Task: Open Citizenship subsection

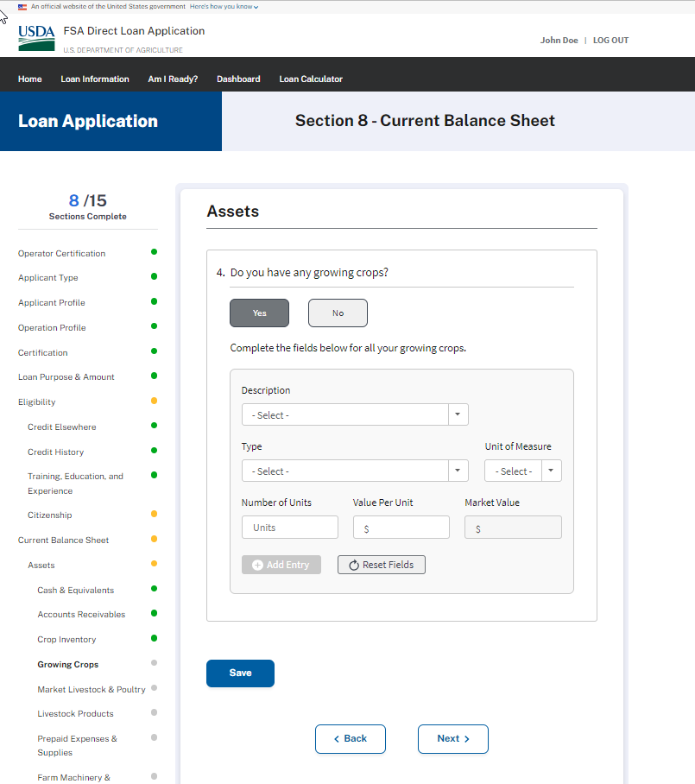Action: (x=50, y=515)
